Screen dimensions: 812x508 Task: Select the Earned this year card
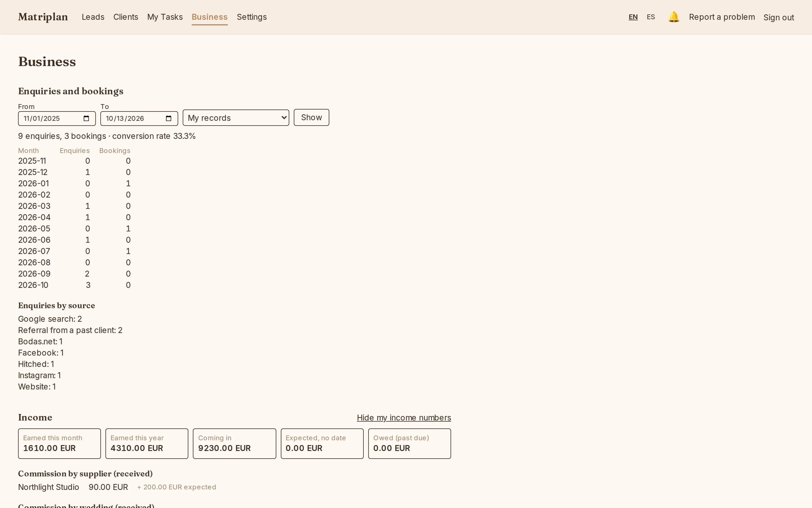[x=147, y=443]
